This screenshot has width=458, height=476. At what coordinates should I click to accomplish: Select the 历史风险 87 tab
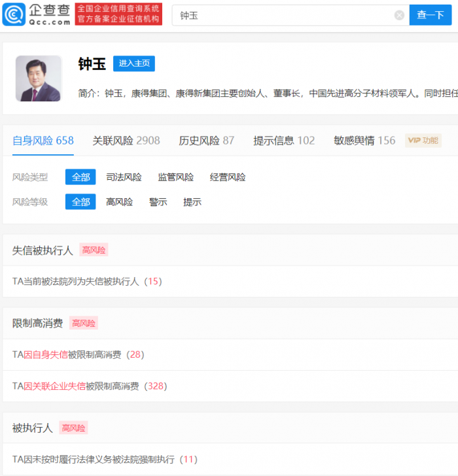[207, 141]
